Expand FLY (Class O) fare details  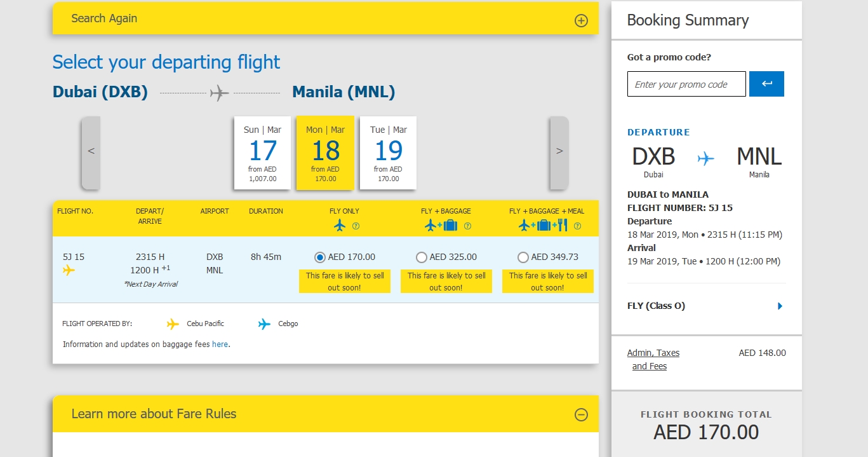coord(780,306)
